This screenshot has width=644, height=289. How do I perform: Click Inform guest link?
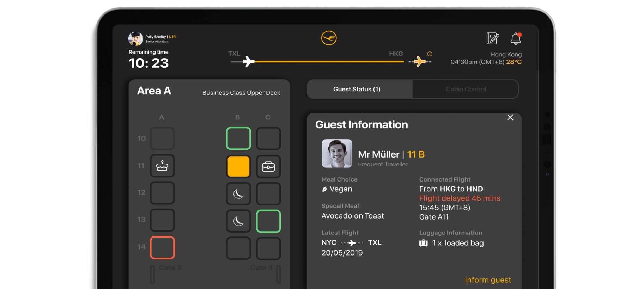[488, 280]
